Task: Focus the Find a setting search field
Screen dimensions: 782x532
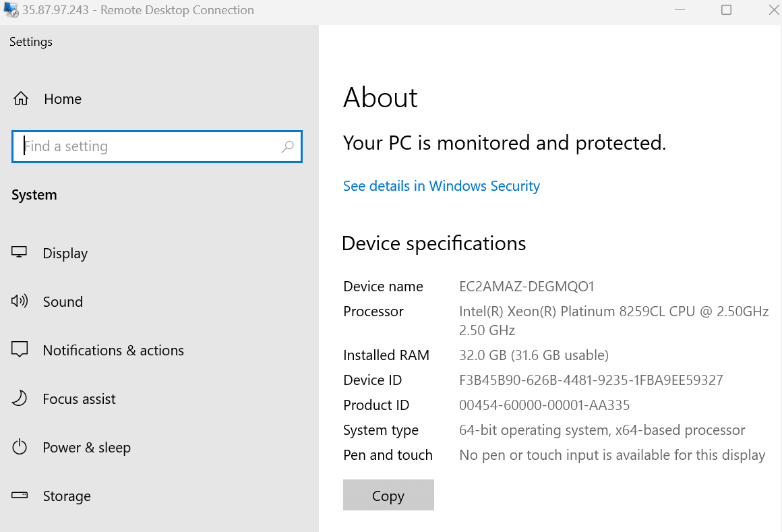Action: [x=148, y=146]
